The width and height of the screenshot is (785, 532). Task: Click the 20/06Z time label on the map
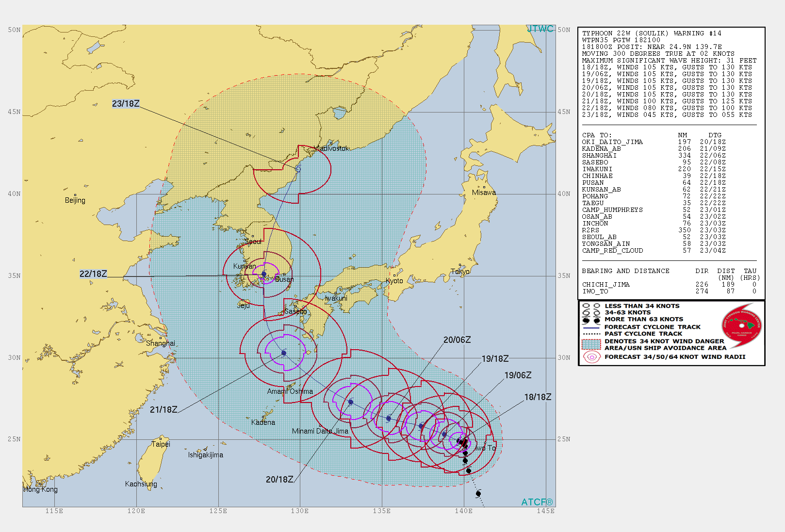(x=457, y=340)
